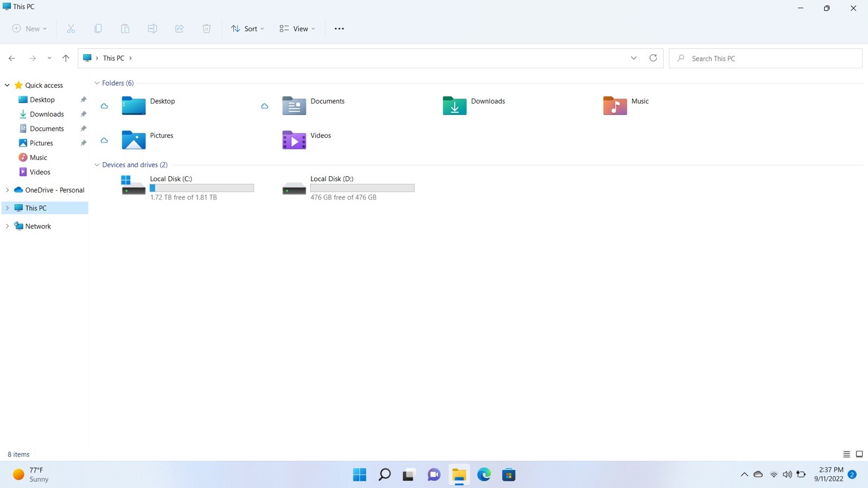Expand OneDrive - Personal in sidebar
Viewport: 868px width, 488px height.
coord(7,190)
